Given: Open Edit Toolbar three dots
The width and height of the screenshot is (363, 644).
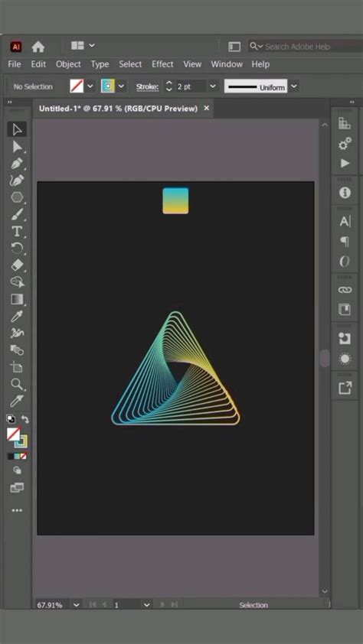Looking at the screenshot, I should coord(17,510).
